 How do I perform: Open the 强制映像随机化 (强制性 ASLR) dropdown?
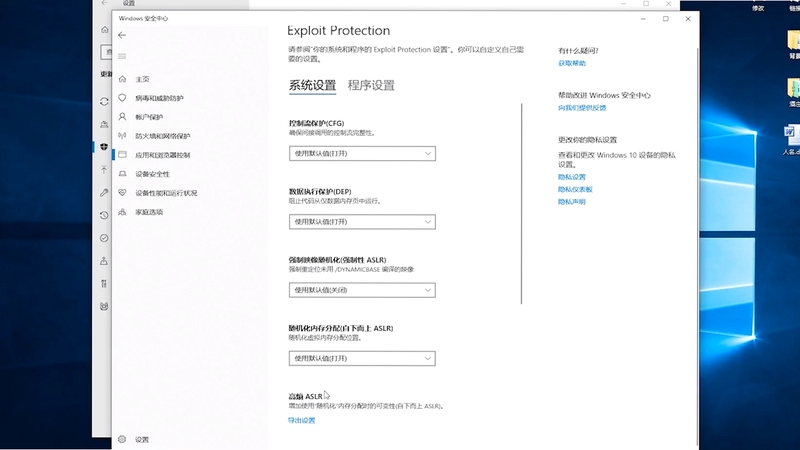coord(362,290)
